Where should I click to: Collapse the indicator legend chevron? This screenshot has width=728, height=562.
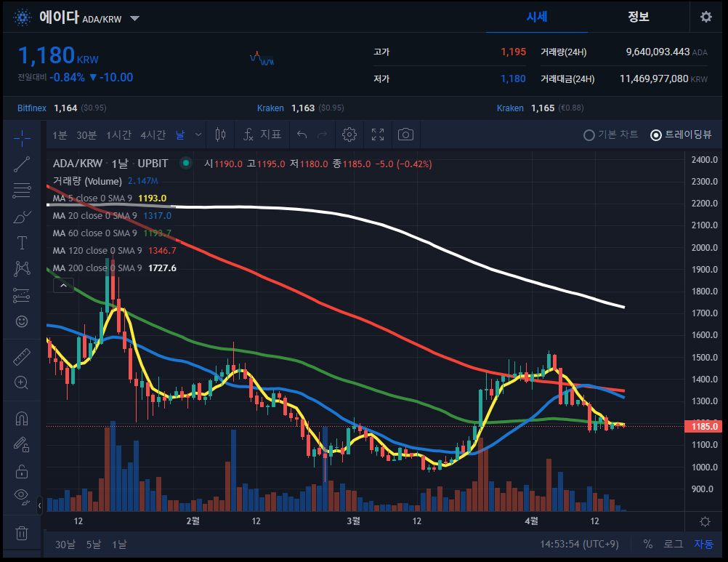[x=64, y=285]
